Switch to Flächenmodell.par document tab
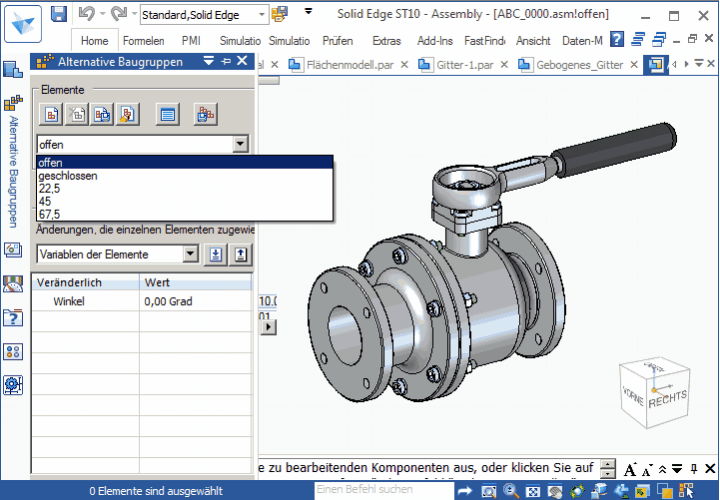 pos(341,65)
